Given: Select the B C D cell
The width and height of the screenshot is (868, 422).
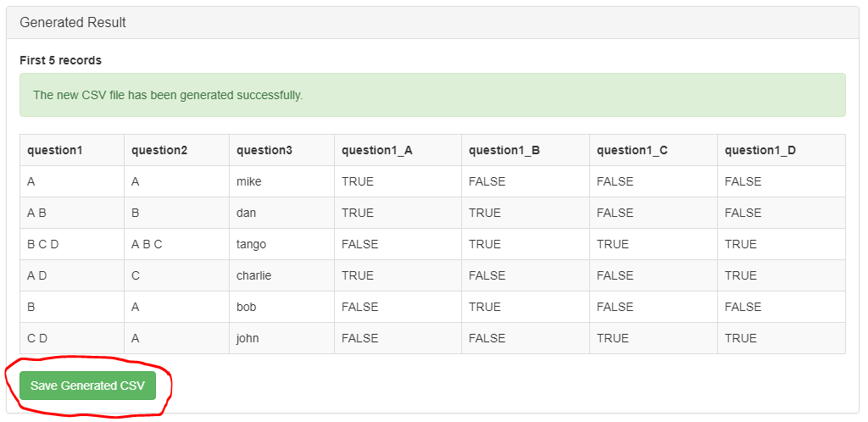Looking at the screenshot, I should pyautogui.click(x=43, y=244).
